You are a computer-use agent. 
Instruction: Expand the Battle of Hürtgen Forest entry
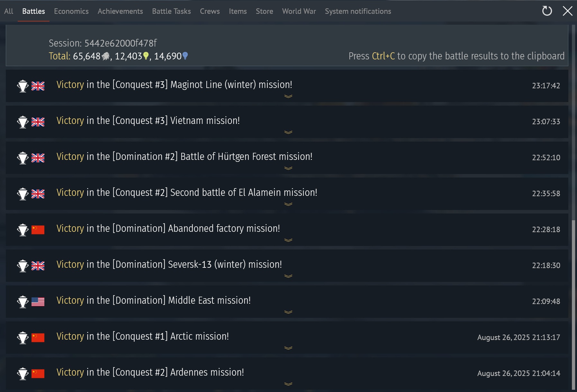coord(288,168)
